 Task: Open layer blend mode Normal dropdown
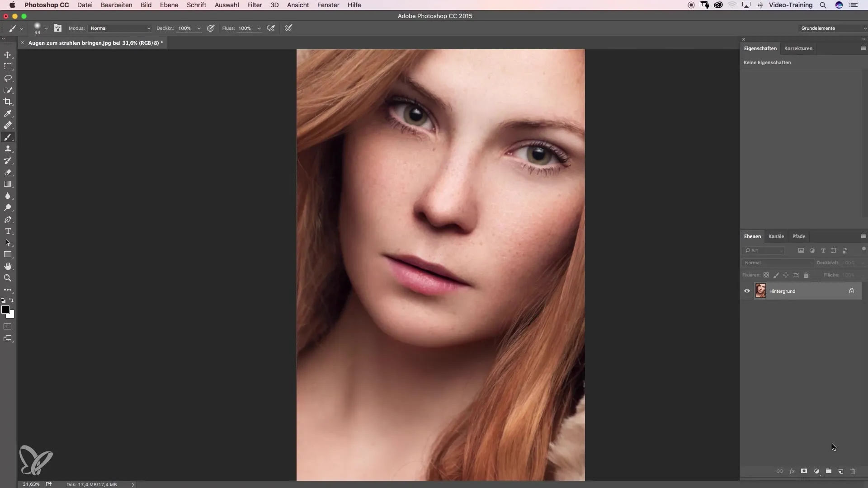[778, 263]
